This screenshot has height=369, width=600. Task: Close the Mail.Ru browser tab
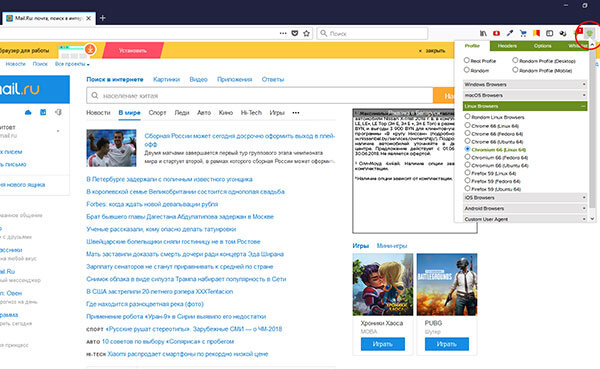tap(88, 18)
